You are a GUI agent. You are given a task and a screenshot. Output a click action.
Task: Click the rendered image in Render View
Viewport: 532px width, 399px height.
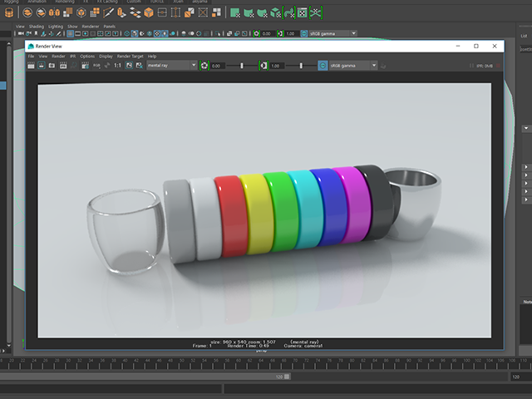point(264,210)
